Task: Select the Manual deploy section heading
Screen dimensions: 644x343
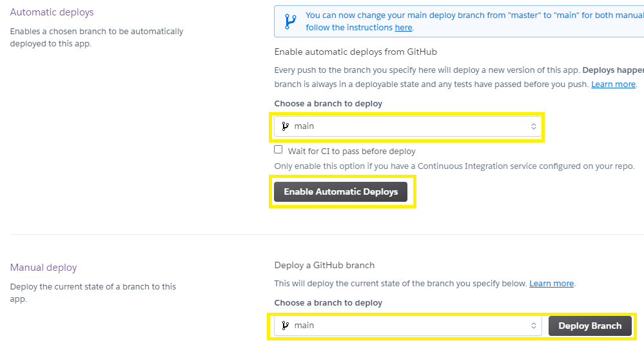Action: coord(44,268)
